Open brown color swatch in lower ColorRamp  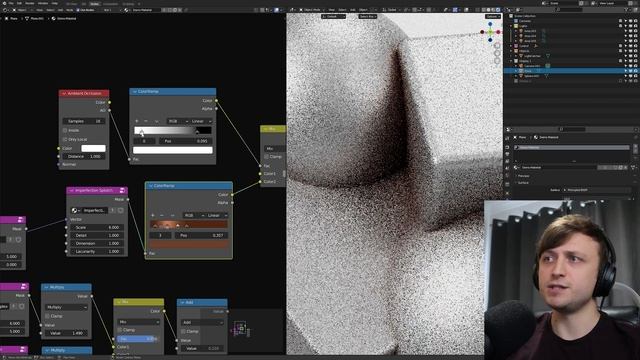[189, 244]
